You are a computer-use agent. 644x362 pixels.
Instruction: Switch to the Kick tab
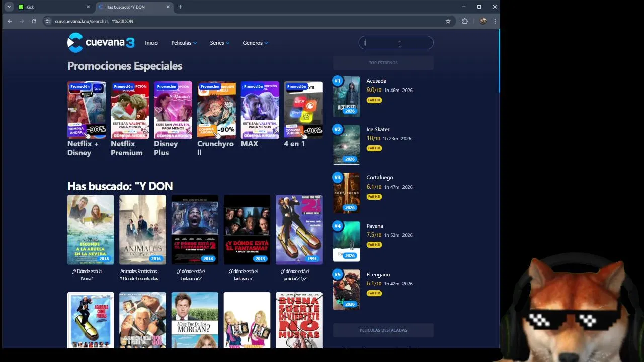54,7
